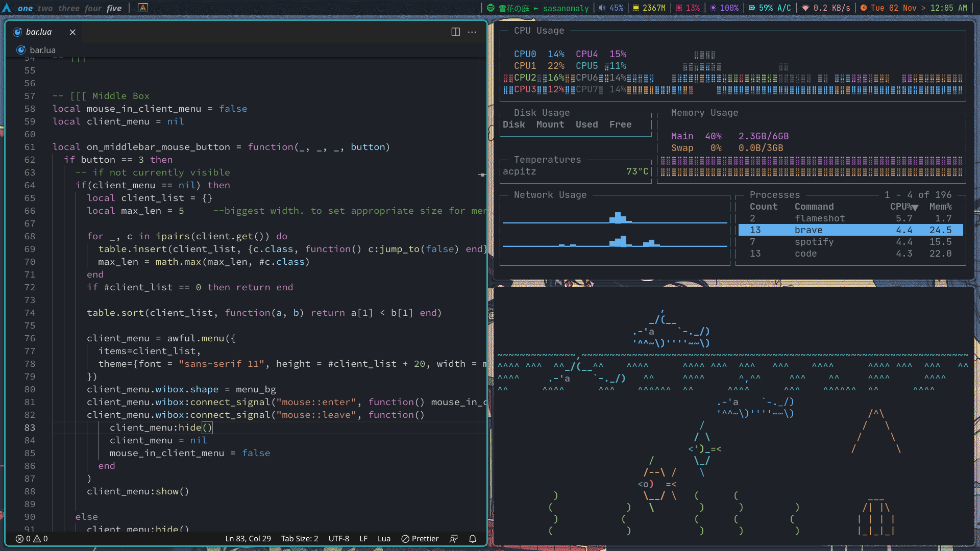The width and height of the screenshot is (980, 551).
Task: Place cursor on 'client_menu:show()' on line 88
Action: coord(138,491)
